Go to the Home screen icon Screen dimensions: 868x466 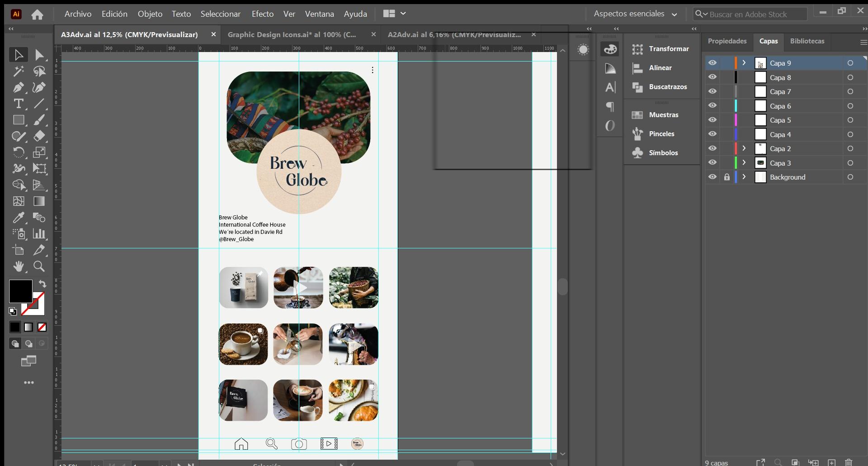point(37,14)
